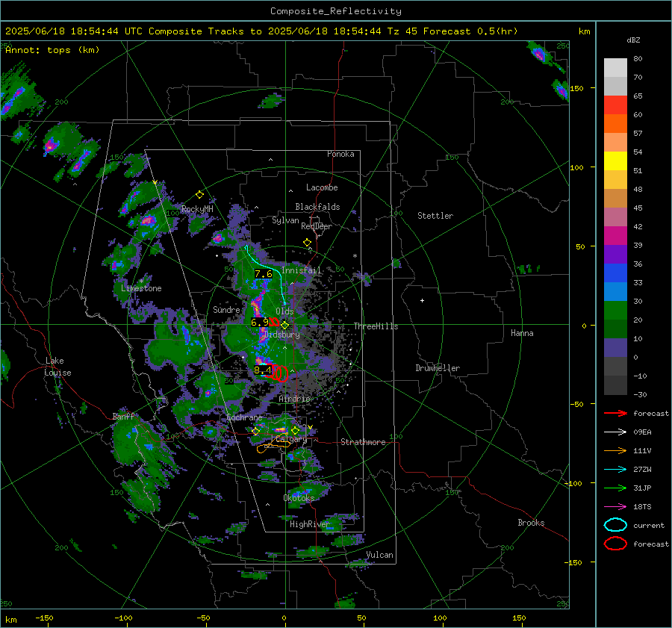Image resolution: width=672 pixels, height=628 pixels.
Task: Click the Stettler city label
Action: (x=435, y=216)
